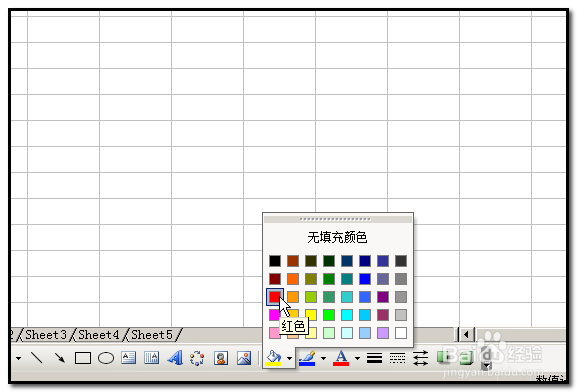
Task: Choose 无填充颜色 (No Fill)
Action: tap(337, 237)
